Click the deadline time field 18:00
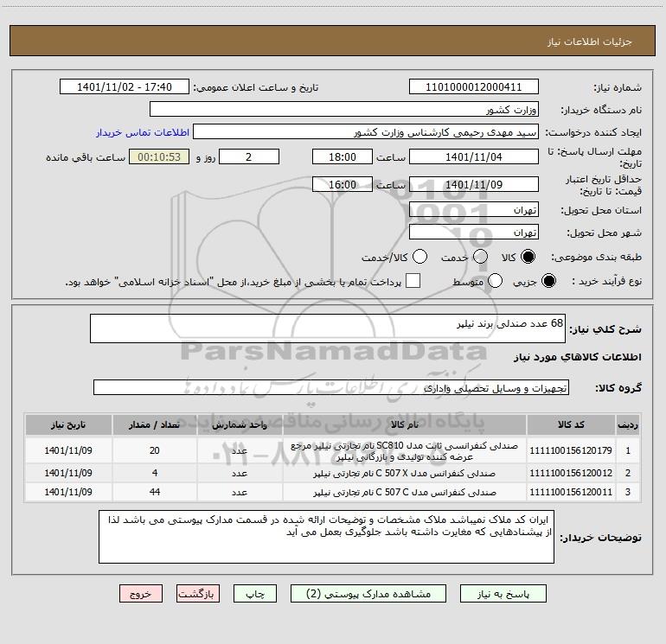The height and width of the screenshot is (644, 666). (343, 156)
